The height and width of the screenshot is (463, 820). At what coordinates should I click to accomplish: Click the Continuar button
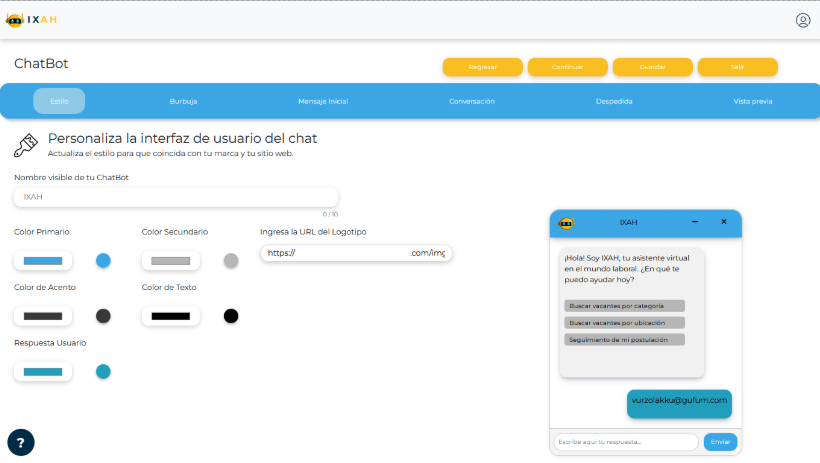[x=567, y=67]
